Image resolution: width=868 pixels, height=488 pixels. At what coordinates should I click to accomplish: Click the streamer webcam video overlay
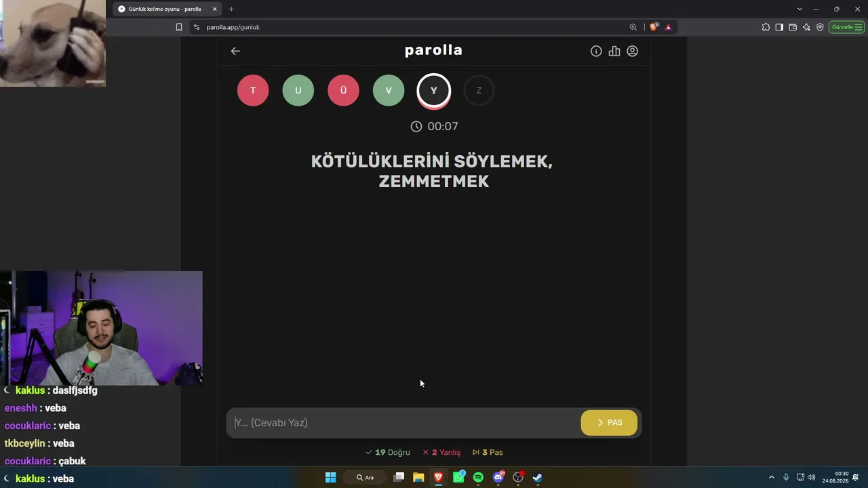tap(101, 328)
